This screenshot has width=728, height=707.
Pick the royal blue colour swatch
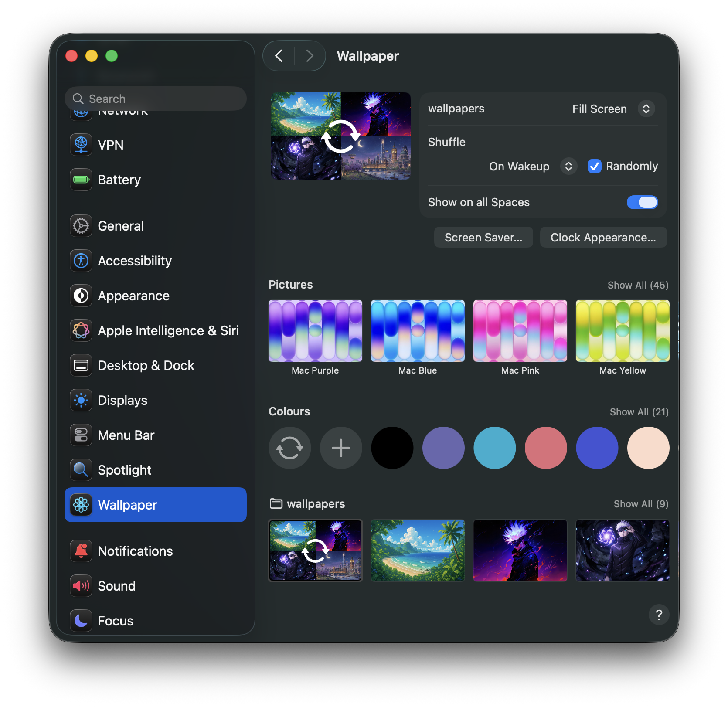(x=597, y=448)
